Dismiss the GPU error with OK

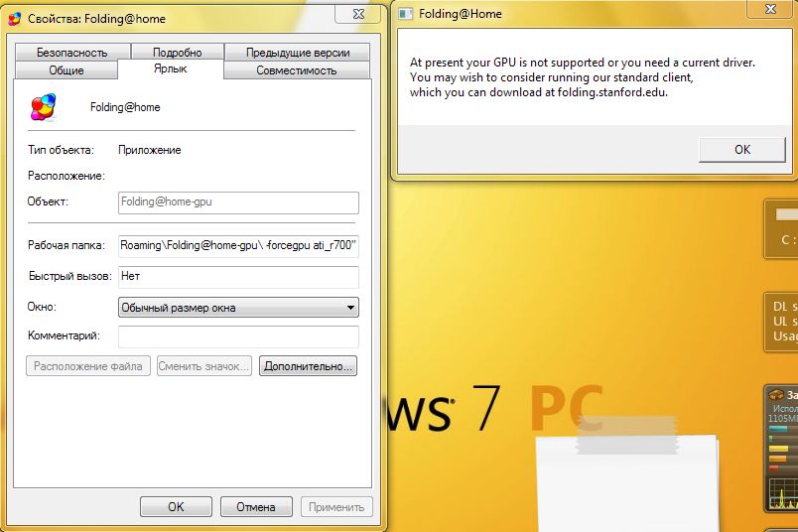[x=742, y=150]
